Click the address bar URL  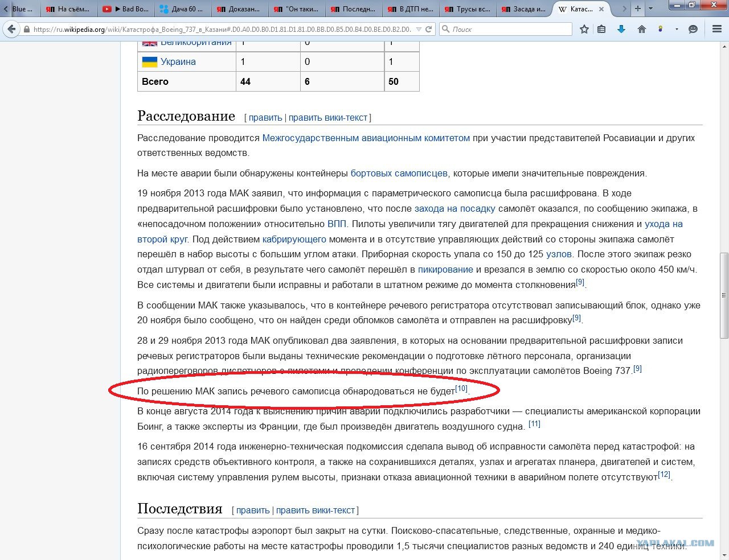222,29
